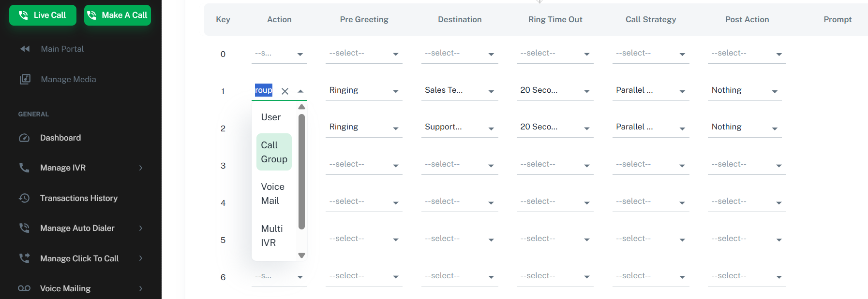Viewport: 868px width, 299px height.
Task: Click the Manage Click To Call icon
Action: pos(24,258)
